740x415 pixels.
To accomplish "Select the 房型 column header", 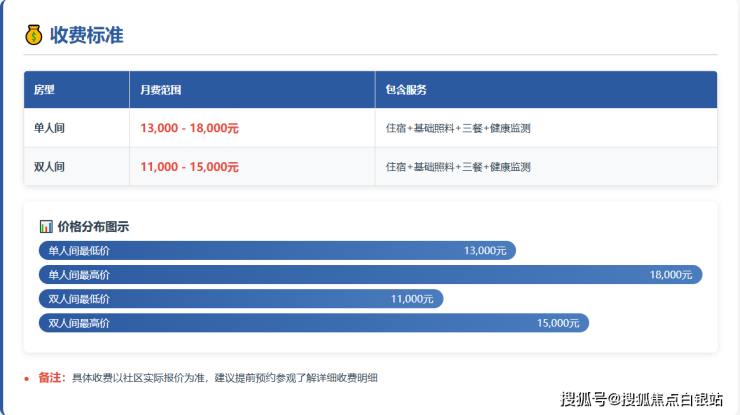I will pos(44,90).
